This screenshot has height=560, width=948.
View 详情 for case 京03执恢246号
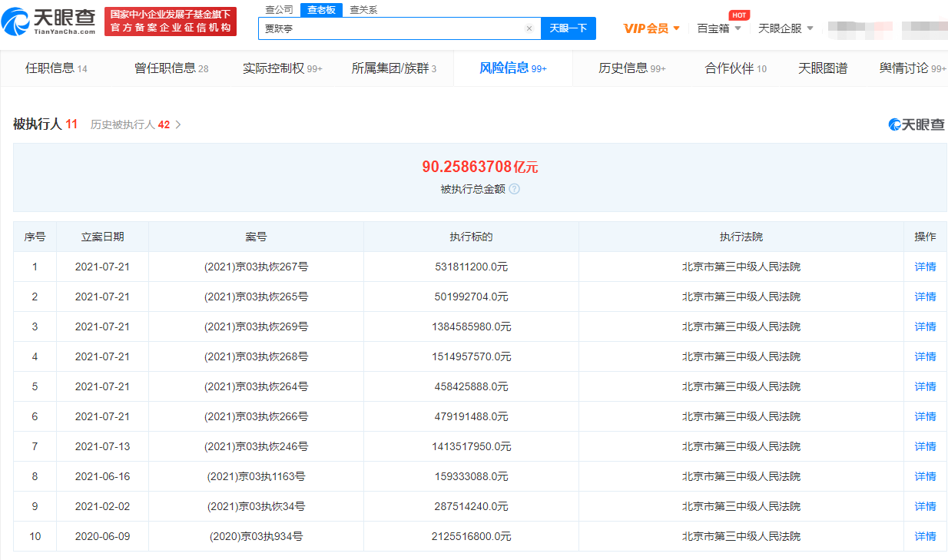925,446
